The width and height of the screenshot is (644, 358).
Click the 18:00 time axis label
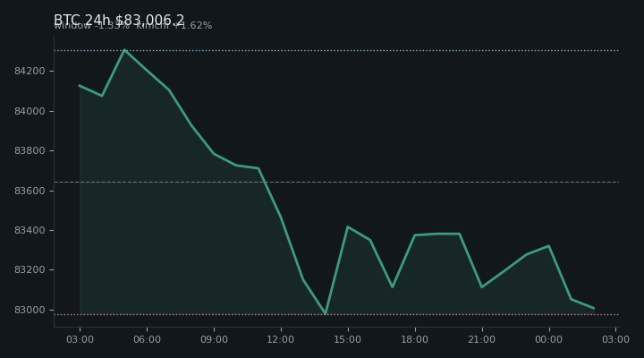click(414, 339)
